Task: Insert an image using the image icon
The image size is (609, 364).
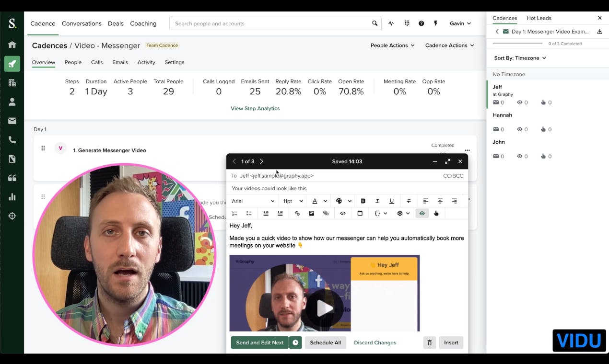Action: pos(312,213)
